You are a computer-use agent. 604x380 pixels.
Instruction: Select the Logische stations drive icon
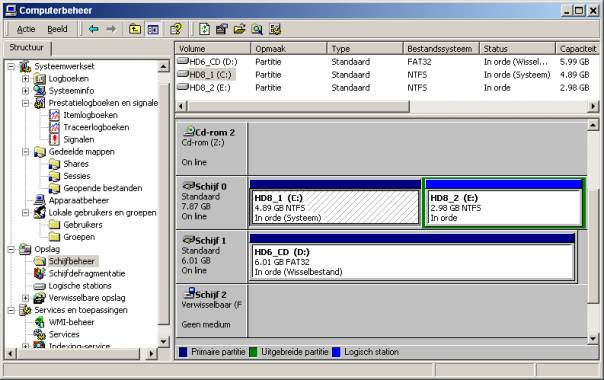[x=40, y=286]
